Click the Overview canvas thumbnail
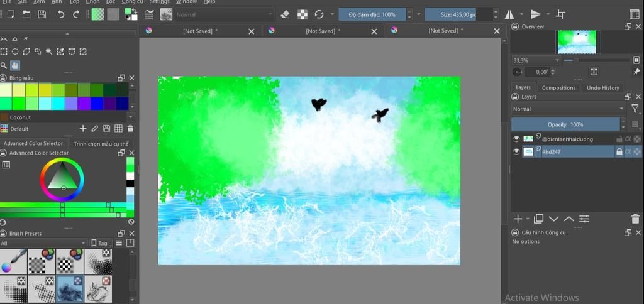 [577, 42]
